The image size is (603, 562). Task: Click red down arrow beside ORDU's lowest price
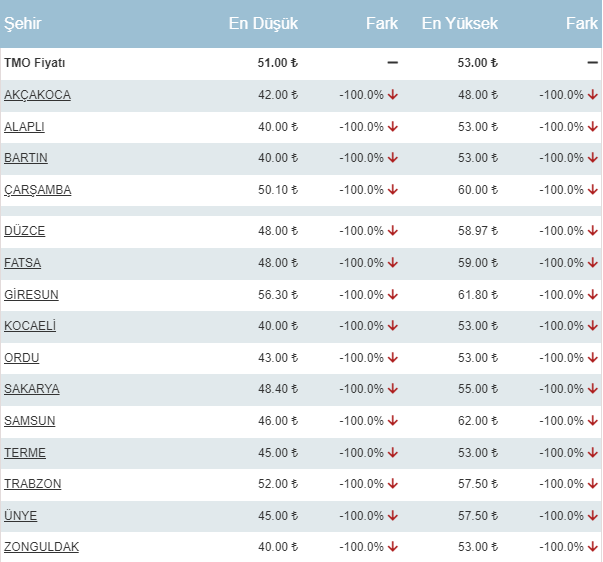pos(393,358)
